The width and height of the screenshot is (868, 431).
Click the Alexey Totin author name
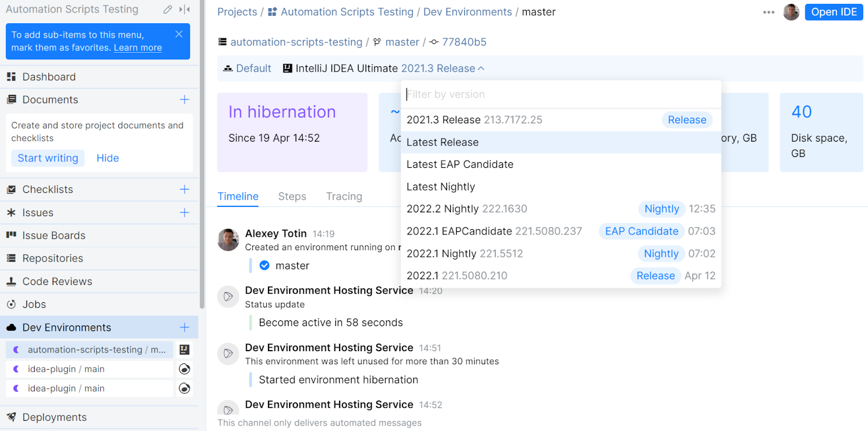[276, 233]
